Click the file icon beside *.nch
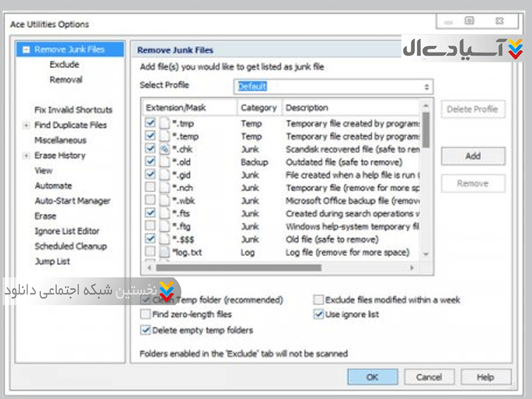Viewport: 532px width, 399px height. point(164,188)
